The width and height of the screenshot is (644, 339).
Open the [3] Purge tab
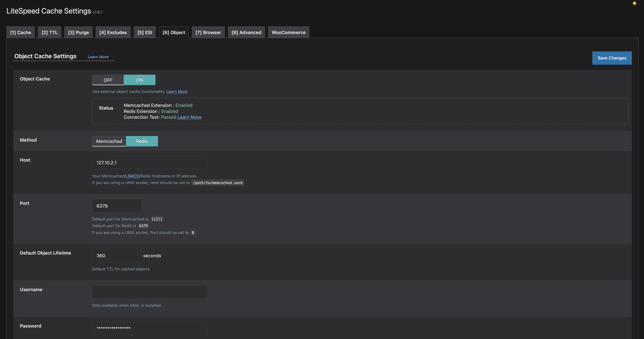pyautogui.click(x=79, y=32)
